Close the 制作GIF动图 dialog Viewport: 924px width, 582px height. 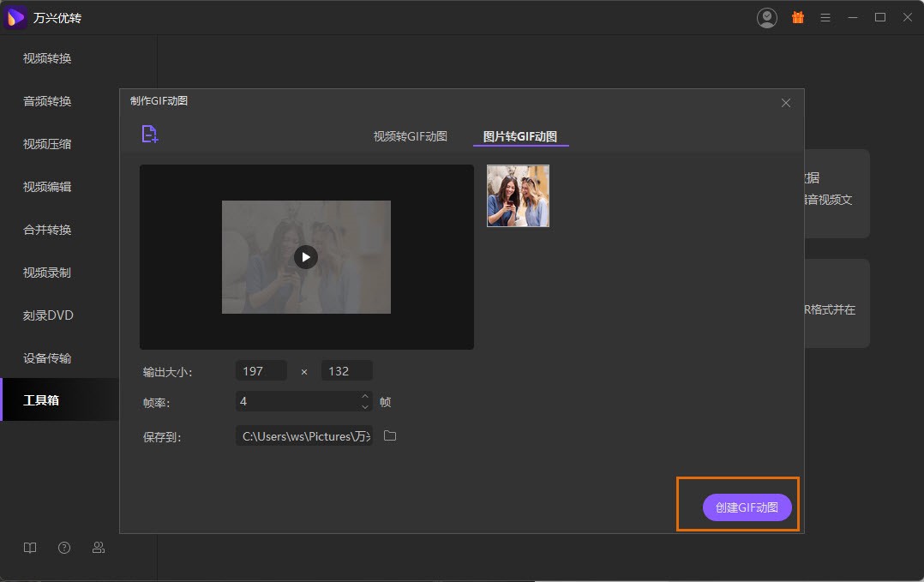tap(786, 103)
